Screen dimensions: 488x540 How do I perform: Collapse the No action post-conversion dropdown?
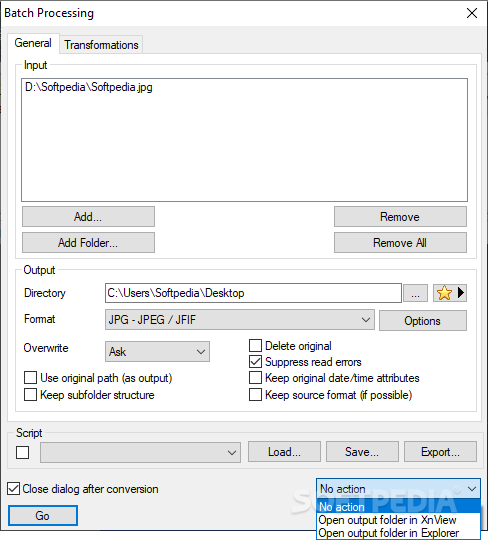click(x=398, y=488)
